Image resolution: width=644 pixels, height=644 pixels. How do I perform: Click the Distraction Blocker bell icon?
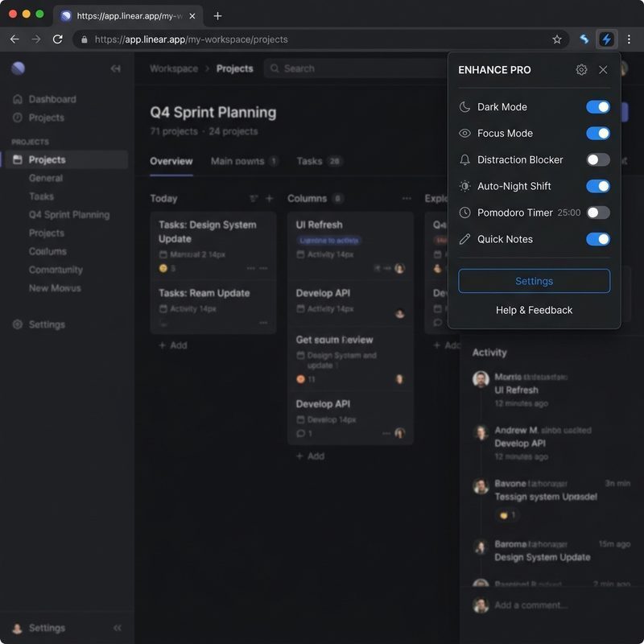[464, 159]
